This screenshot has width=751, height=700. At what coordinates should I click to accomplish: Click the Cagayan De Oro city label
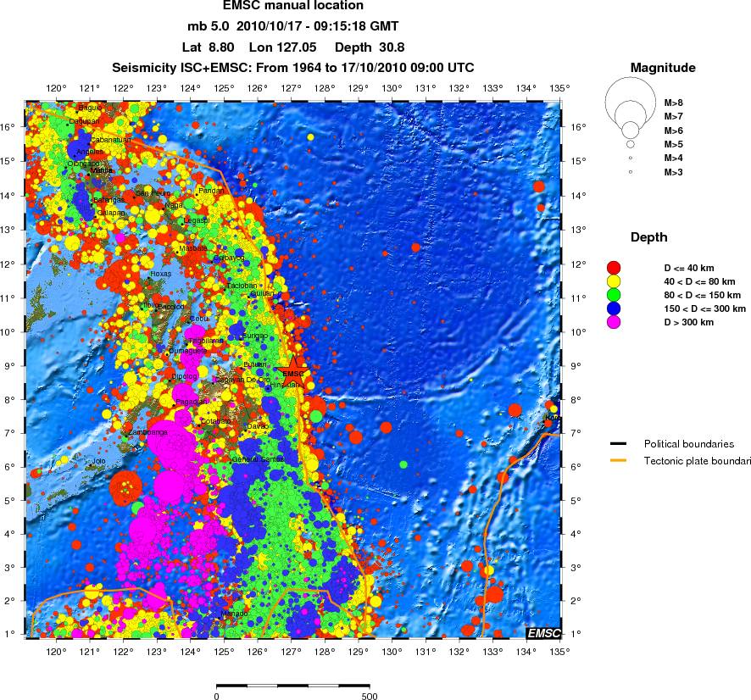click(242, 380)
